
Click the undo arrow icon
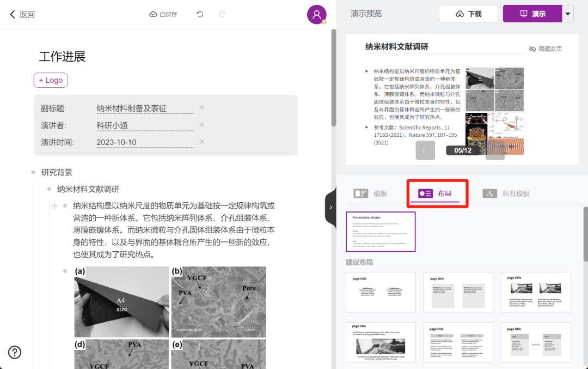200,14
